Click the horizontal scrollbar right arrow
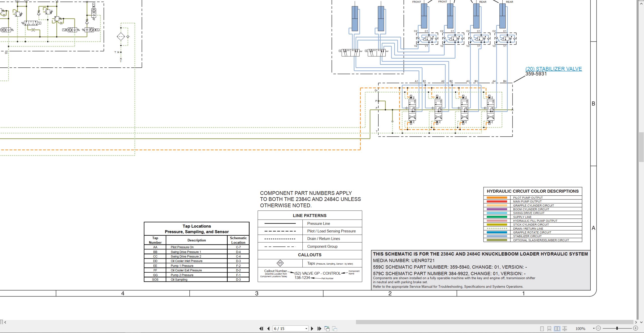Image resolution: width=644 pixels, height=333 pixels. [x=636, y=322]
